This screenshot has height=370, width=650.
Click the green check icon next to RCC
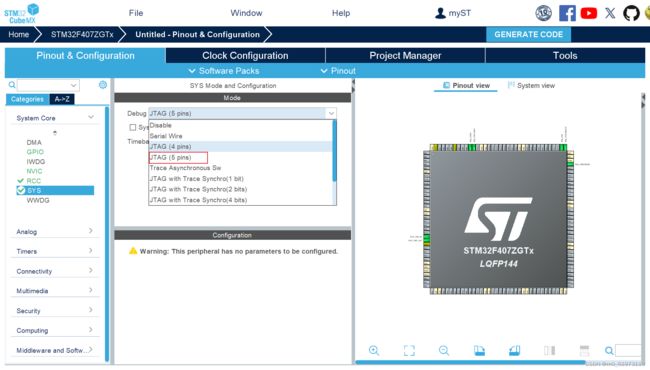pos(20,181)
